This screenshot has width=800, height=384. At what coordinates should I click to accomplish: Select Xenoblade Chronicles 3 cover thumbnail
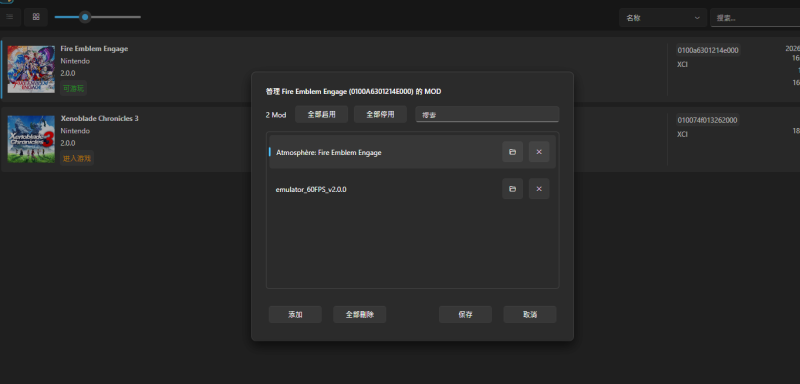pyautogui.click(x=31, y=139)
